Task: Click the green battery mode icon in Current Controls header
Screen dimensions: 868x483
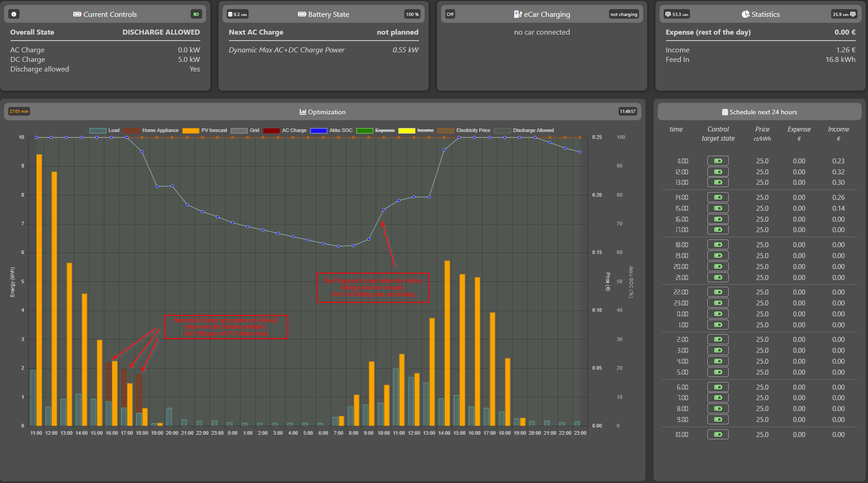Action: [x=196, y=14]
